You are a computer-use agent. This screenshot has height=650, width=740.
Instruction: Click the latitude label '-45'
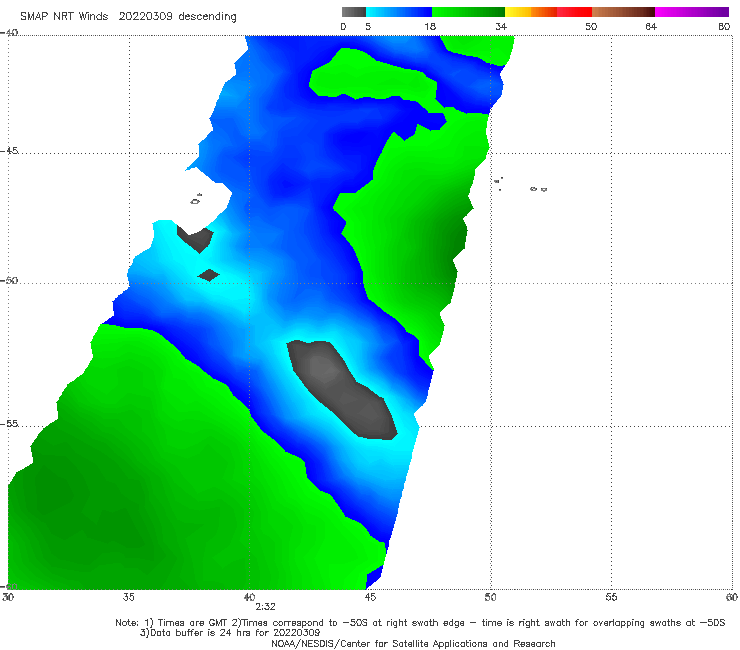click(9, 151)
